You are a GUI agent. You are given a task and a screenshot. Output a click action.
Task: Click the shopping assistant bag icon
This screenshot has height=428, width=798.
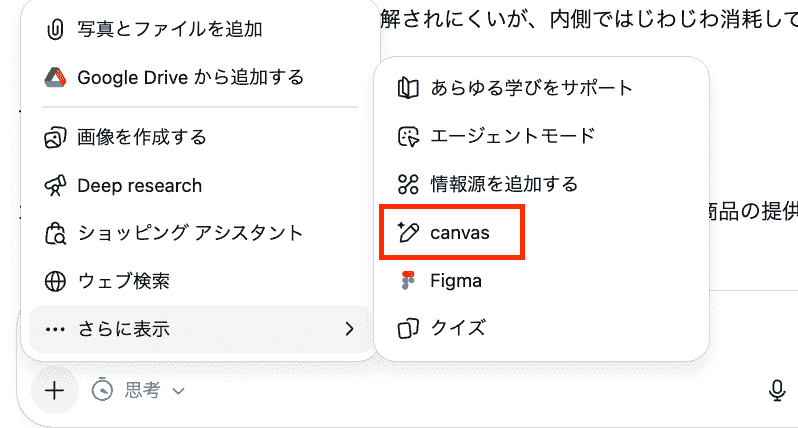click(56, 233)
